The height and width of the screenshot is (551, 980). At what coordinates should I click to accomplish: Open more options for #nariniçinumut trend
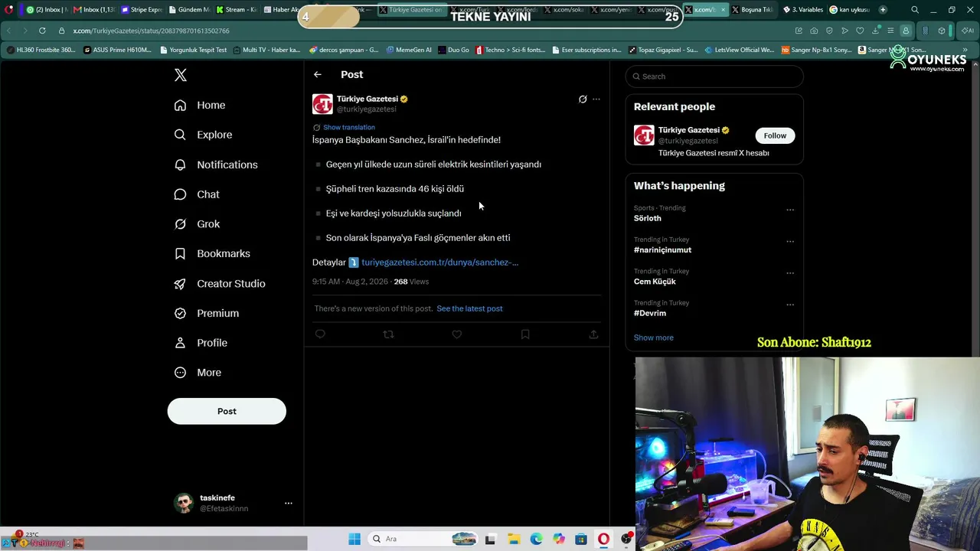tap(790, 241)
